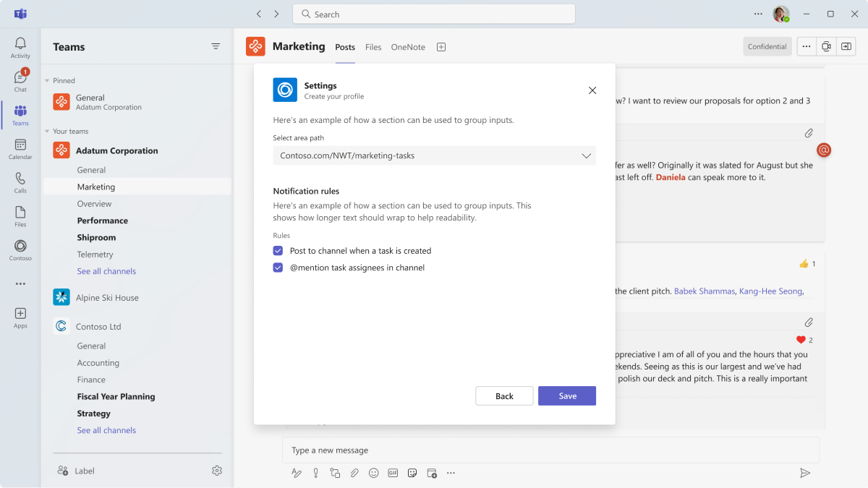This screenshot has height=488, width=868.
Task: Attach a file with the paperclip in the compose bar
Action: (354, 473)
